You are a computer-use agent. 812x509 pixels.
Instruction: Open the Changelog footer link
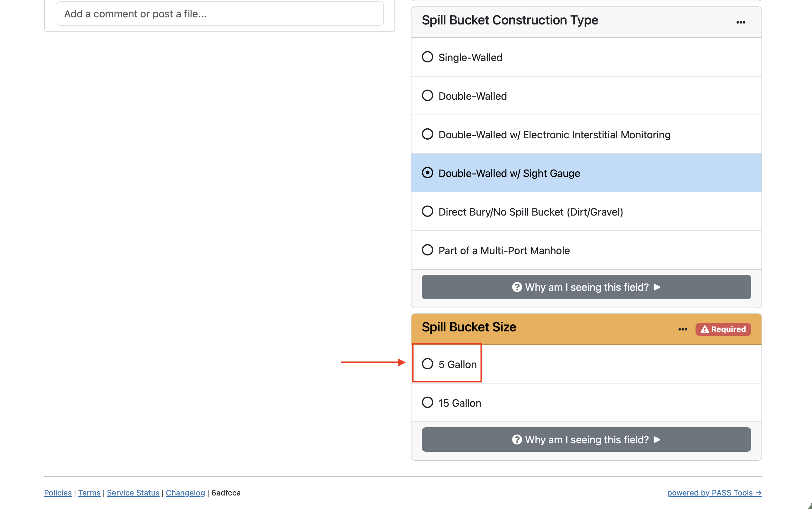[x=185, y=493]
